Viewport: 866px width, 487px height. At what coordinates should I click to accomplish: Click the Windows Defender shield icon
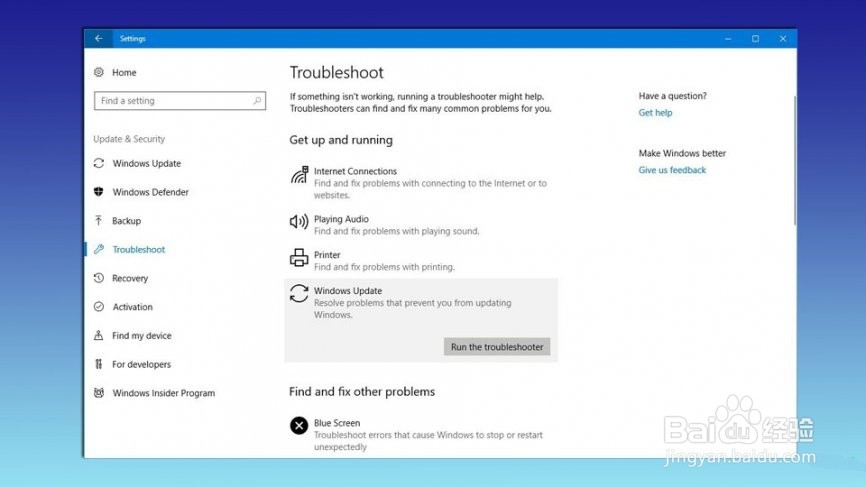(99, 192)
